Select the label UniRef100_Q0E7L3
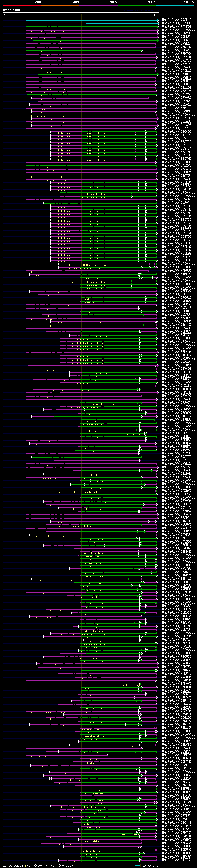The height and width of the screenshot is (868, 197). coord(177,294)
